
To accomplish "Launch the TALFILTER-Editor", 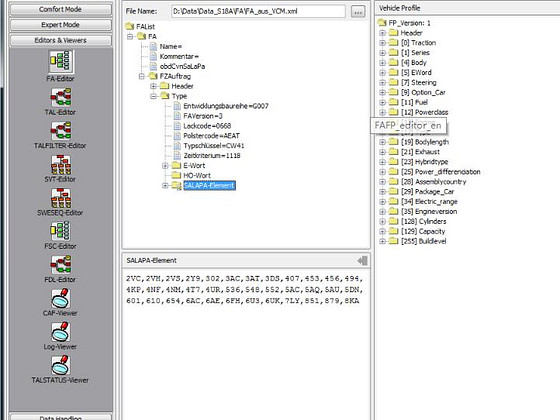I will (61, 131).
